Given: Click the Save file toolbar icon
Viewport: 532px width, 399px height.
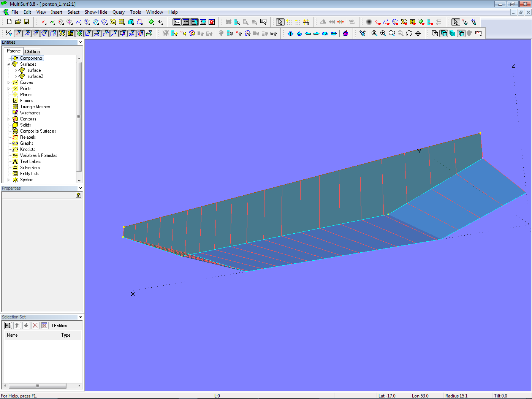Looking at the screenshot, I should coord(27,22).
